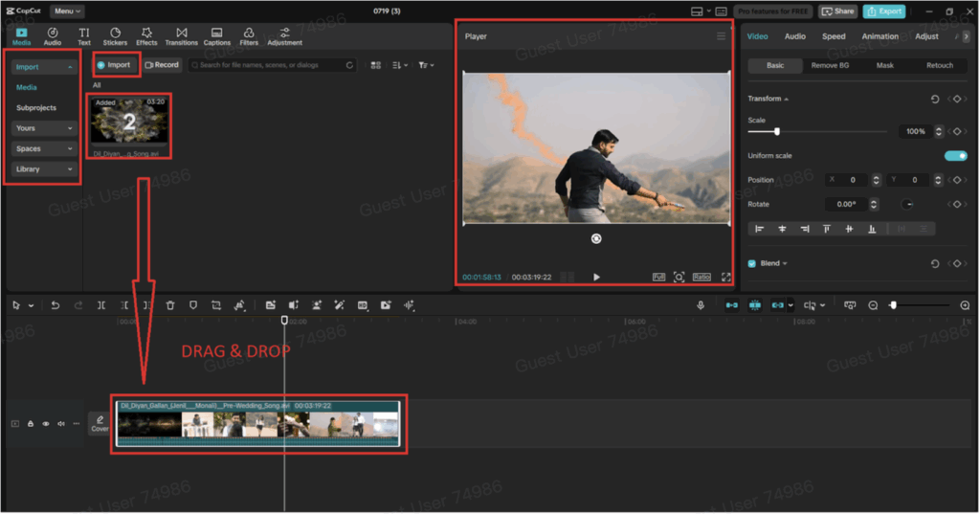The image size is (980, 514).
Task: Click Pro features for FREE button
Action: 773,11
